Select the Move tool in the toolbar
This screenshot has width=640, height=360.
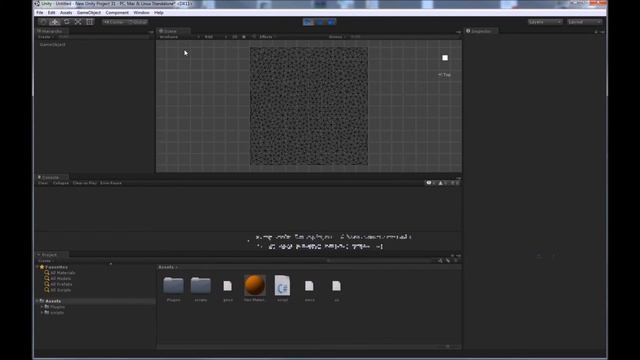pyautogui.click(x=55, y=22)
